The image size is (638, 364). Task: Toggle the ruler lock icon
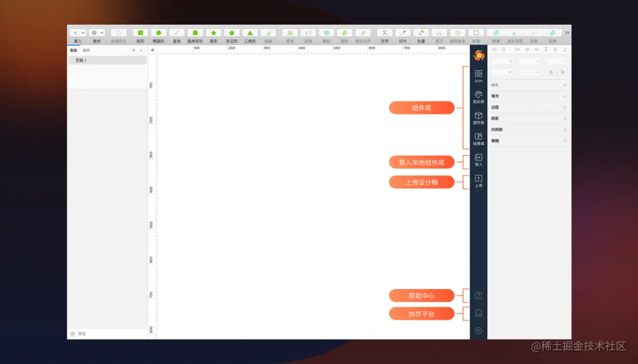(x=152, y=50)
